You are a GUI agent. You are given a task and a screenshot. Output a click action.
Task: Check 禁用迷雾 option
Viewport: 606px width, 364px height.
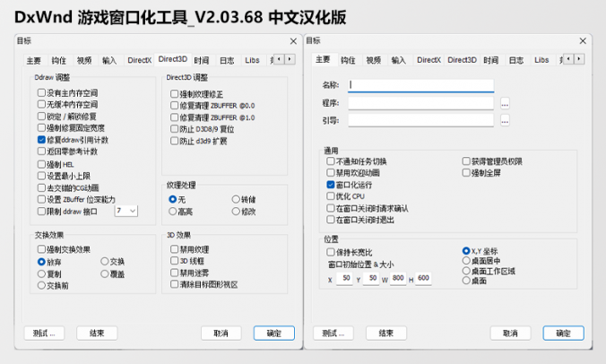pos(174,273)
